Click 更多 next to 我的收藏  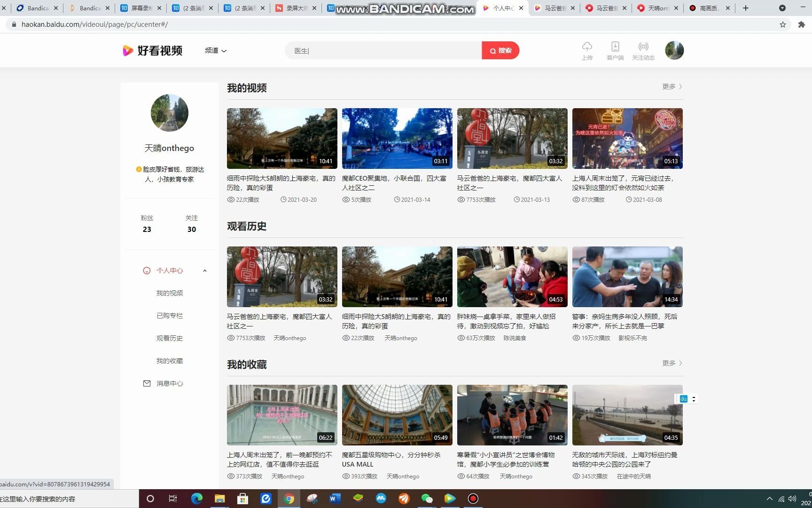[672, 363]
